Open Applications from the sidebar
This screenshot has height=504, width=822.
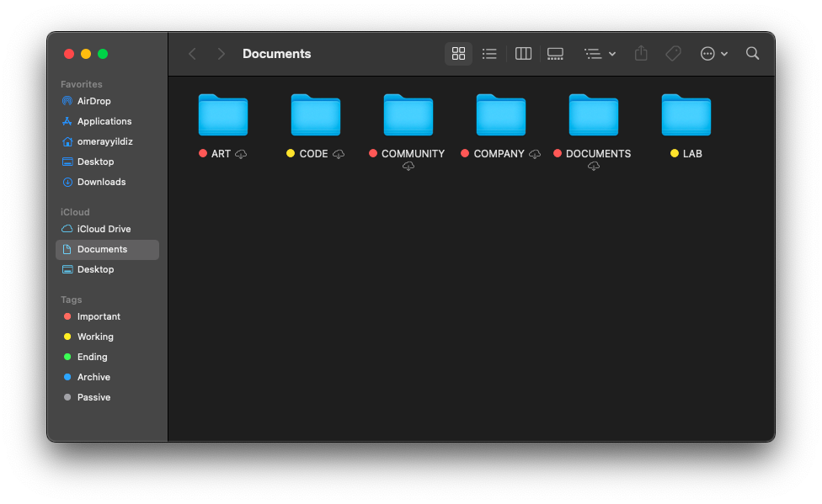tap(108, 121)
